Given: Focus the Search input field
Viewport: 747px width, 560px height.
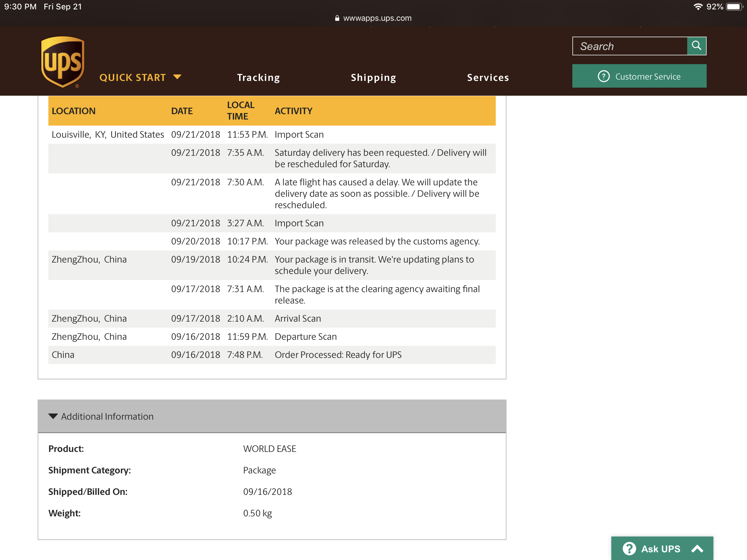Looking at the screenshot, I should coord(630,46).
